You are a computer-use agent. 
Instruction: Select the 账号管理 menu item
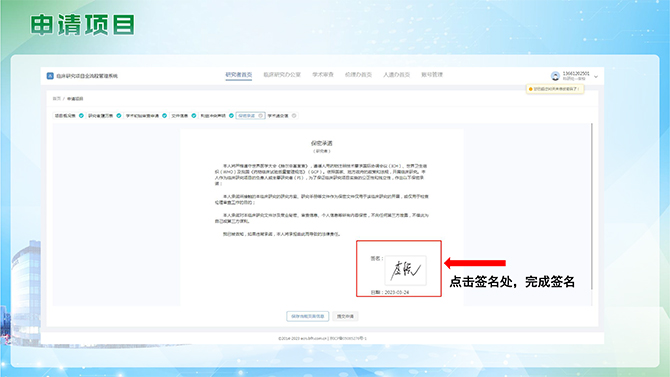coord(432,75)
